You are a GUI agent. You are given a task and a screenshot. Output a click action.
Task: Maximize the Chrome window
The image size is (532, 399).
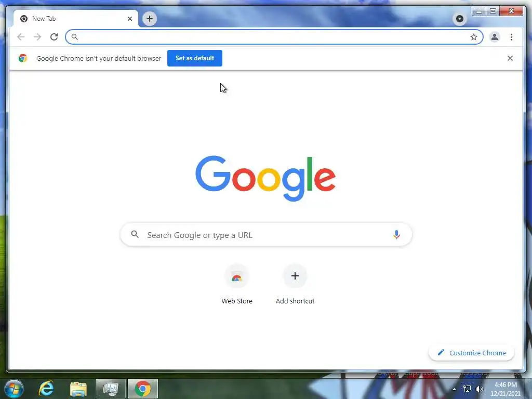click(x=493, y=11)
